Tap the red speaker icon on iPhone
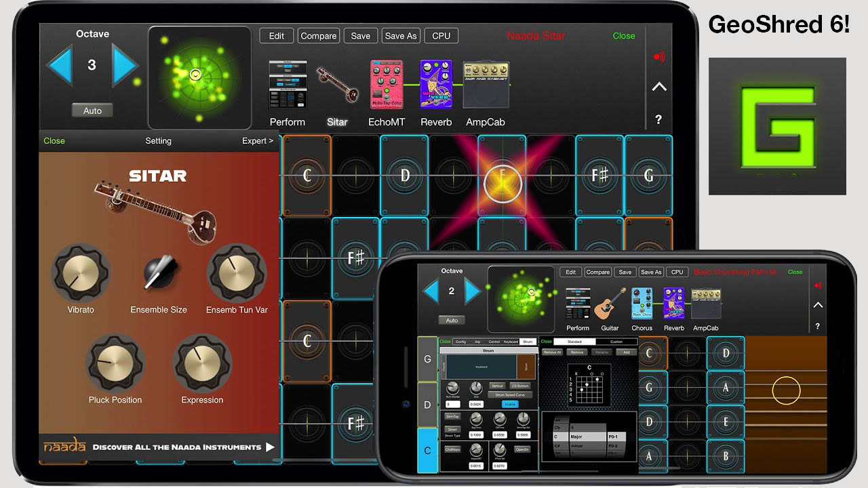 click(818, 285)
